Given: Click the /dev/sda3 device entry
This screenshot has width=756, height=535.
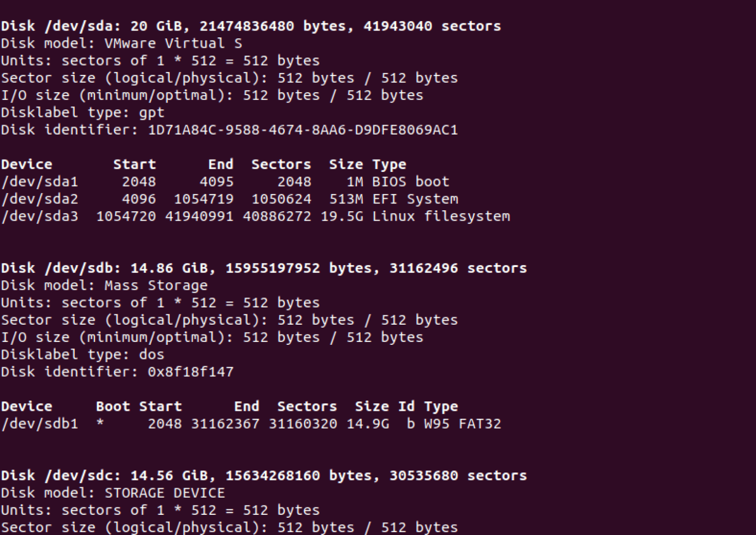Looking at the screenshot, I should coord(39,216).
